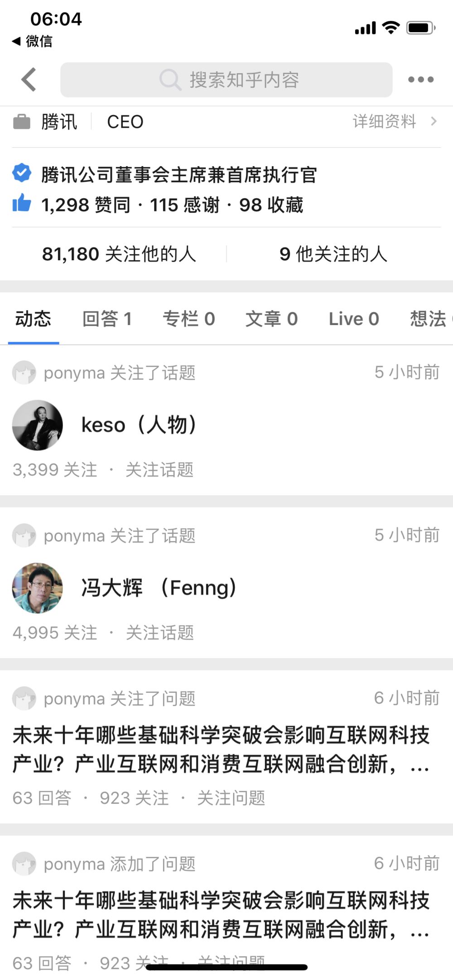453x980 pixels.
Task: Follow the keso topic via 关注话题
Action: point(159,470)
